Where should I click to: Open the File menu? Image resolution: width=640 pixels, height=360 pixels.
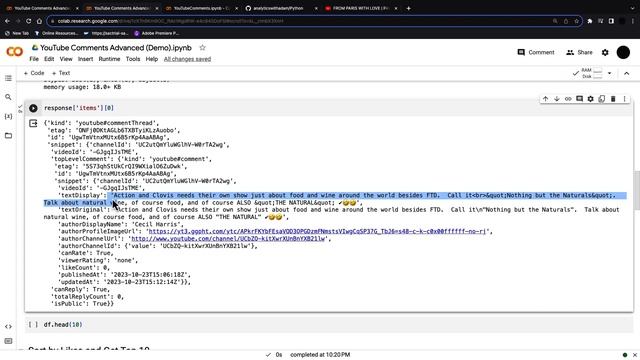[x=34, y=59]
